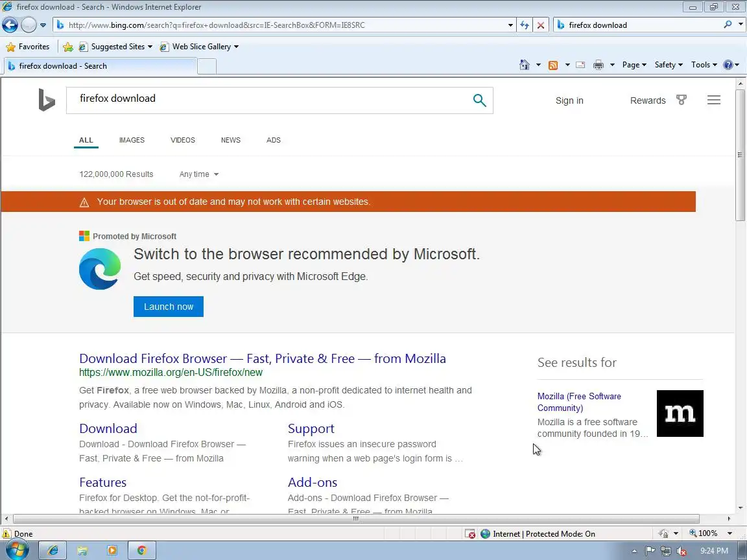Open the Add-ons sublink
747x560 pixels.
(313, 482)
